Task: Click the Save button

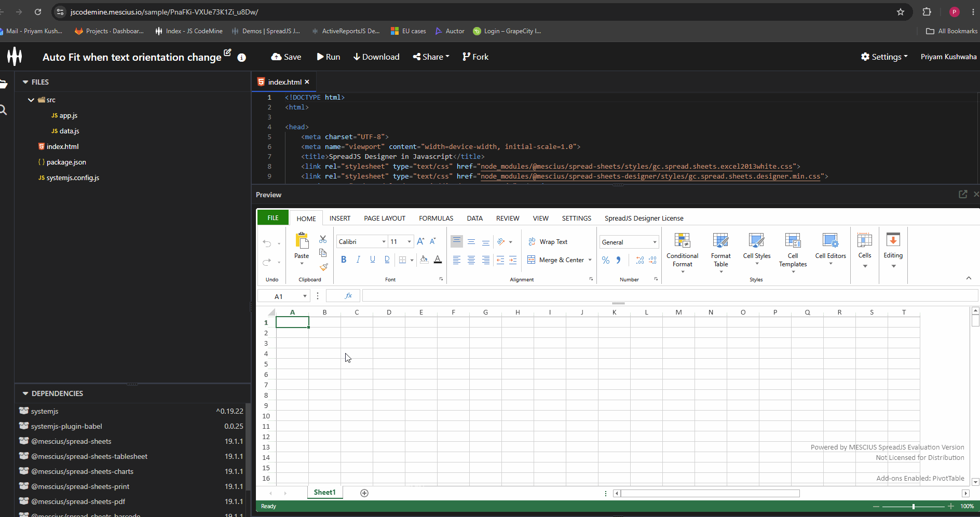Action: tap(287, 57)
